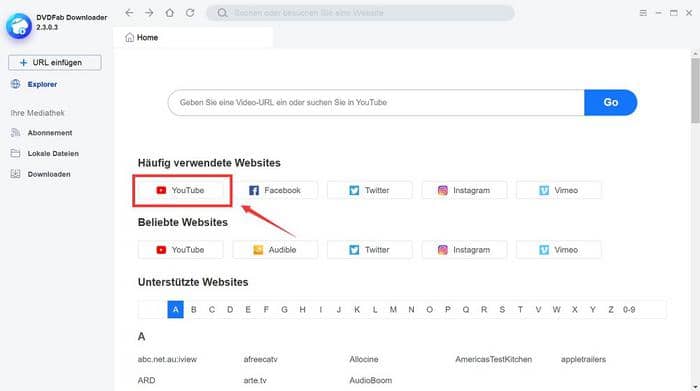Click the address bar search field
The height and width of the screenshot is (391, 700).
click(360, 13)
